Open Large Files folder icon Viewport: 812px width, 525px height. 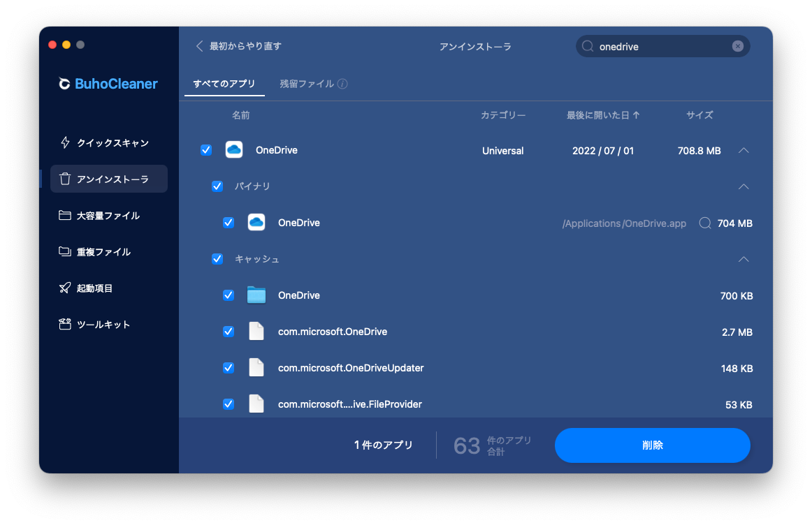[x=65, y=215]
